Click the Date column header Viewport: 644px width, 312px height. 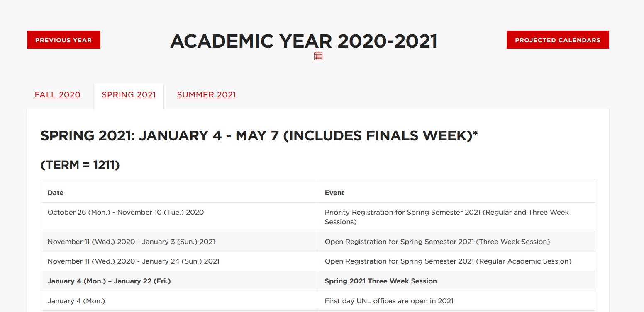click(x=56, y=193)
